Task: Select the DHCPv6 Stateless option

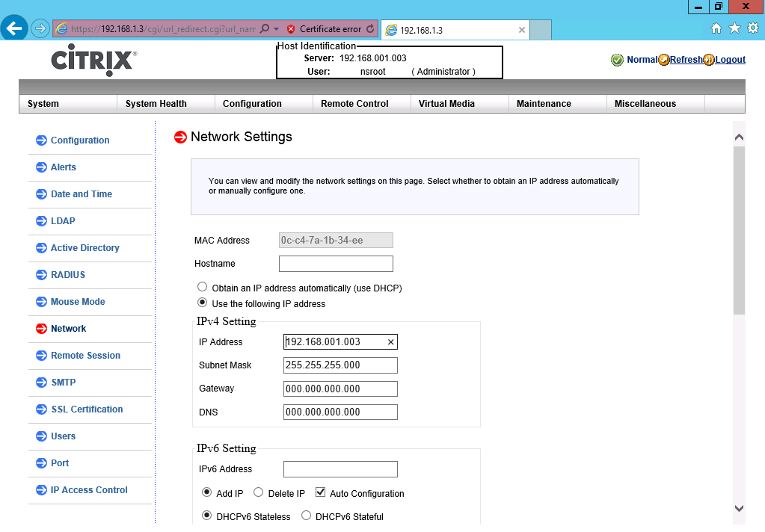Action: 207,515
